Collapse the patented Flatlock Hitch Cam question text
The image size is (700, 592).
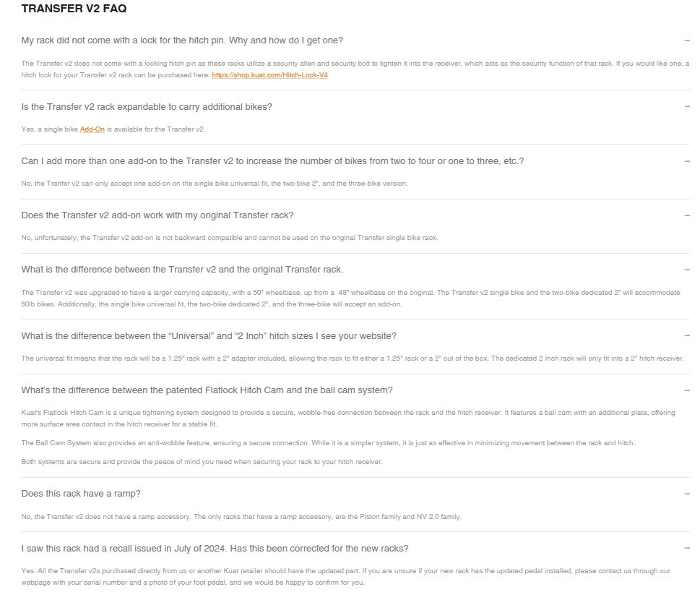207,390
